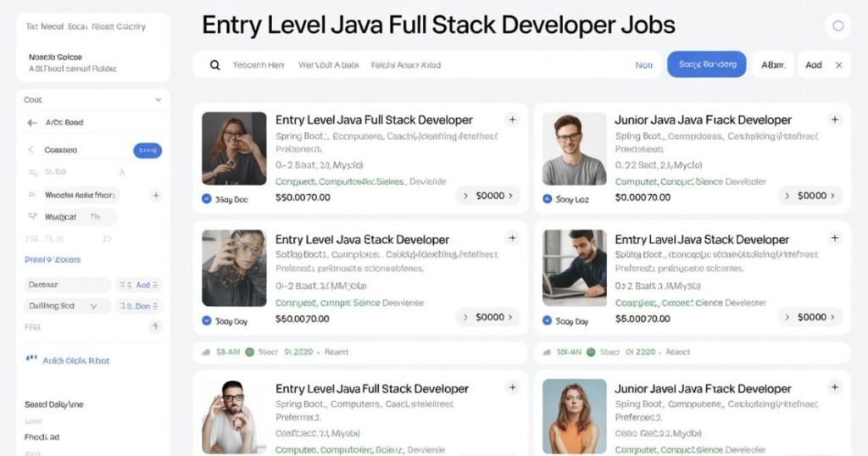Click the left chevron beside Coaseao

(x=31, y=150)
